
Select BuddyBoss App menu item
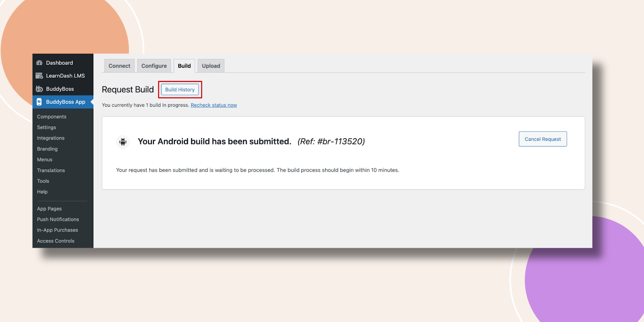tap(63, 102)
